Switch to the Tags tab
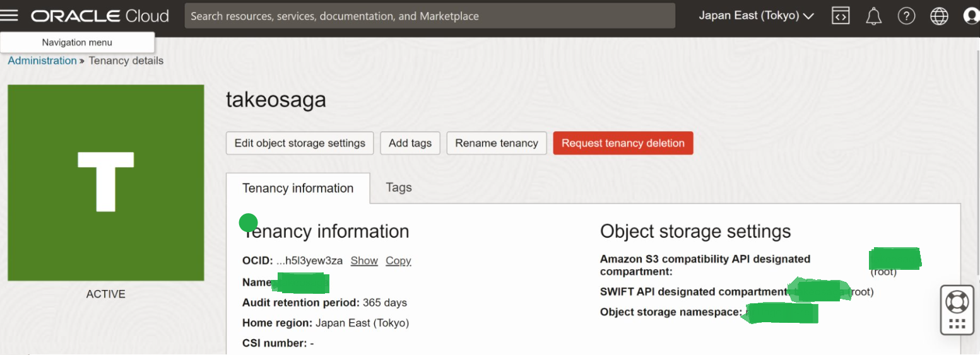The image size is (980, 355). 399,187
